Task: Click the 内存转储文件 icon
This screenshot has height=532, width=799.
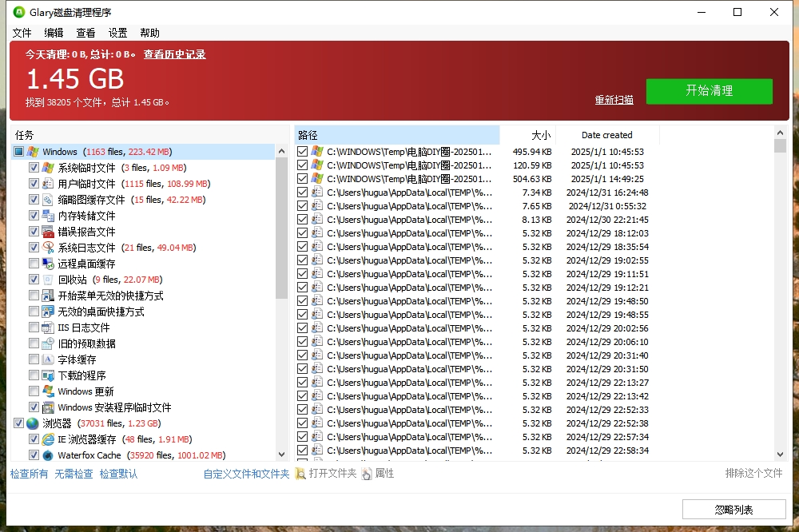Action: (x=49, y=216)
